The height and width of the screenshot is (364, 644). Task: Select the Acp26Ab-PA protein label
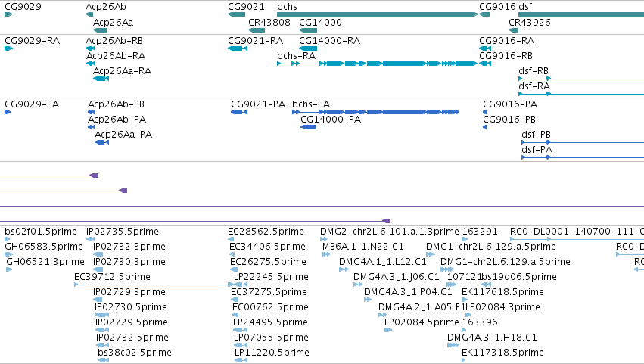(x=117, y=120)
